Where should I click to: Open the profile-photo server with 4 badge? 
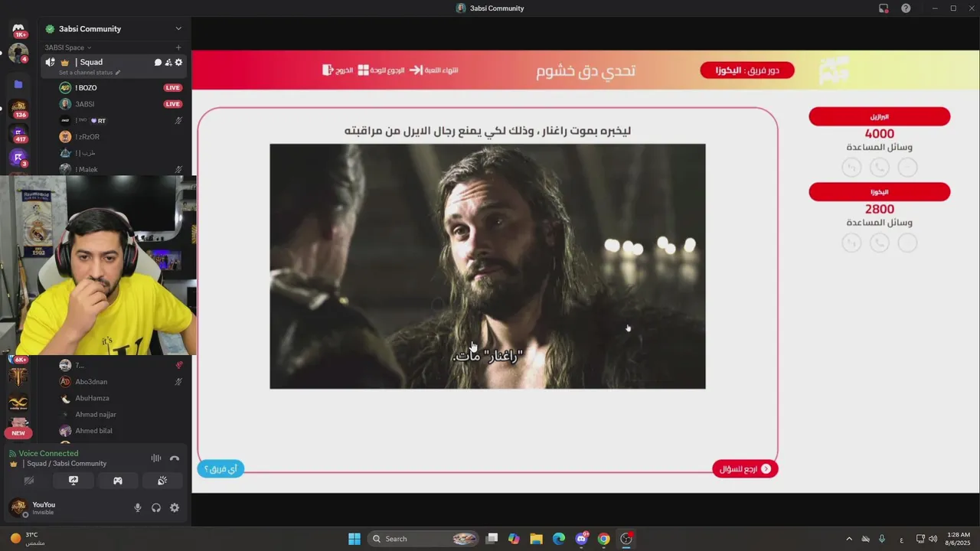(x=18, y=54)
